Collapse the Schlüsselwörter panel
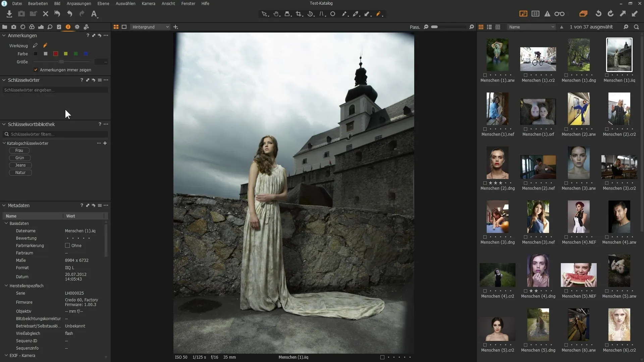The height and width of the screenshot is (362, 644). (x=4, y=80)
